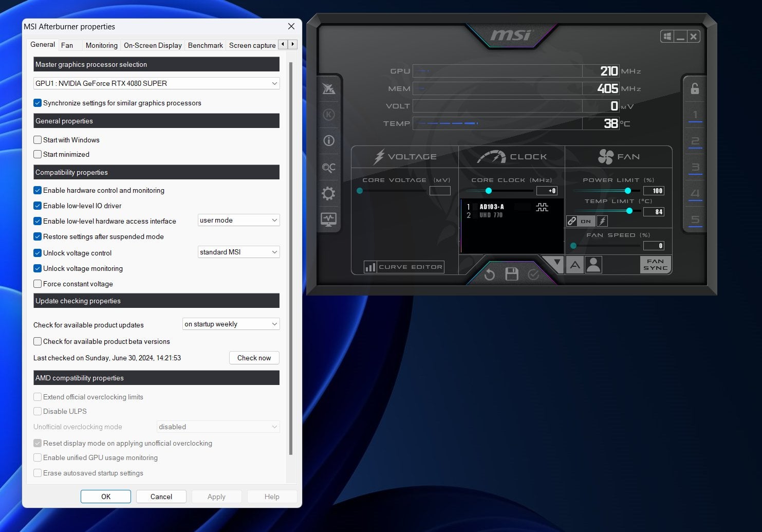
Task: Toggle Enable low-level IO driver
Action: pos(38,206)
